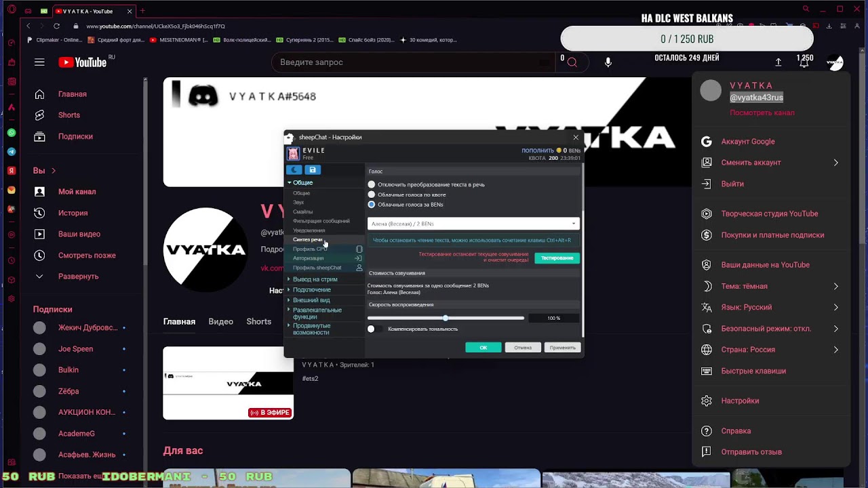This screenshot has height=488, width=868.
Task: Confirm with the OK button
Action: click(x=484, y=348)
